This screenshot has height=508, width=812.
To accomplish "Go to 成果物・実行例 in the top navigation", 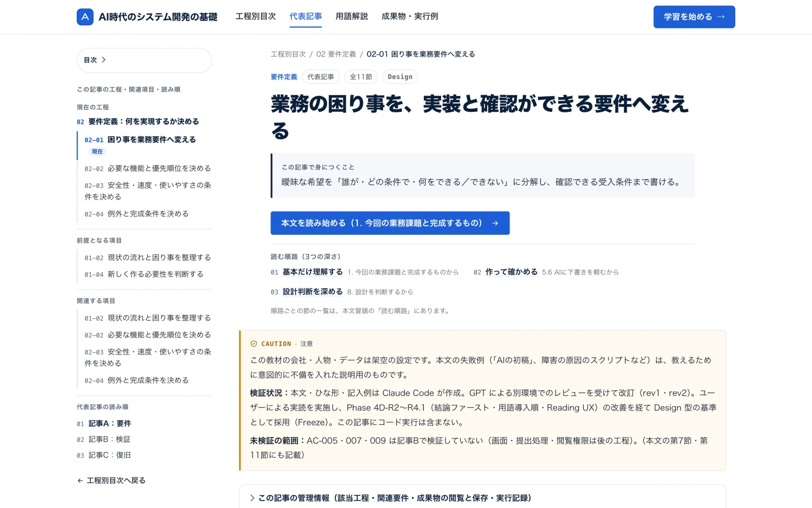I will (410, 16).
